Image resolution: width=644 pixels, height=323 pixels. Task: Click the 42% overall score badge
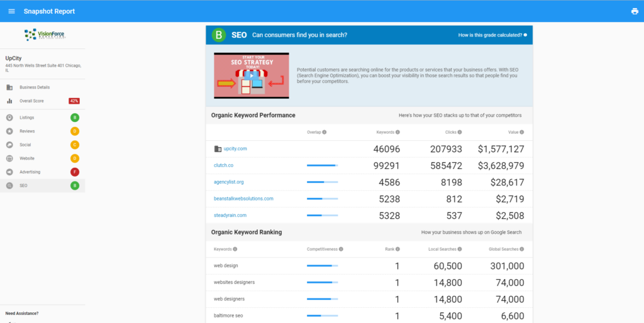tap(74, 101)
